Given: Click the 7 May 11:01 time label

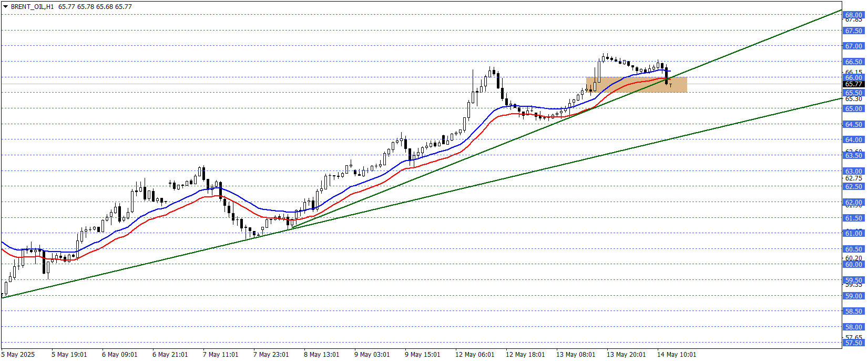Looking at the screenshot, I should click(221, 355).
